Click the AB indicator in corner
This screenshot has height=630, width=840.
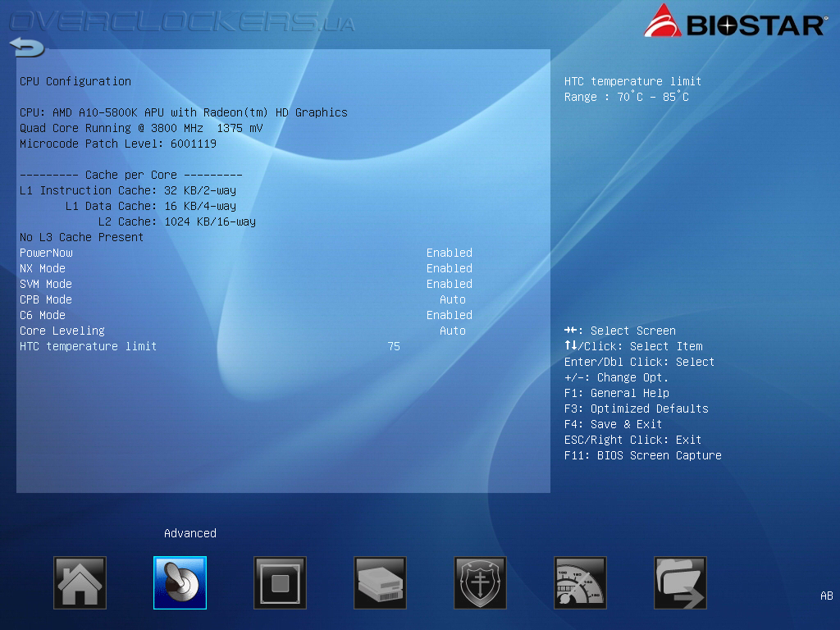[827, 596]
